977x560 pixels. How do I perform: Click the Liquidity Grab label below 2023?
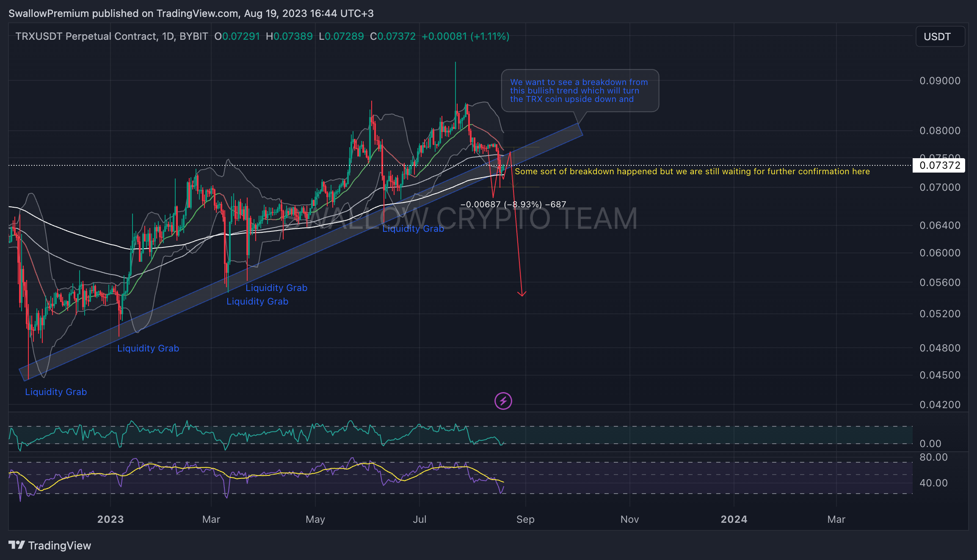148,348
